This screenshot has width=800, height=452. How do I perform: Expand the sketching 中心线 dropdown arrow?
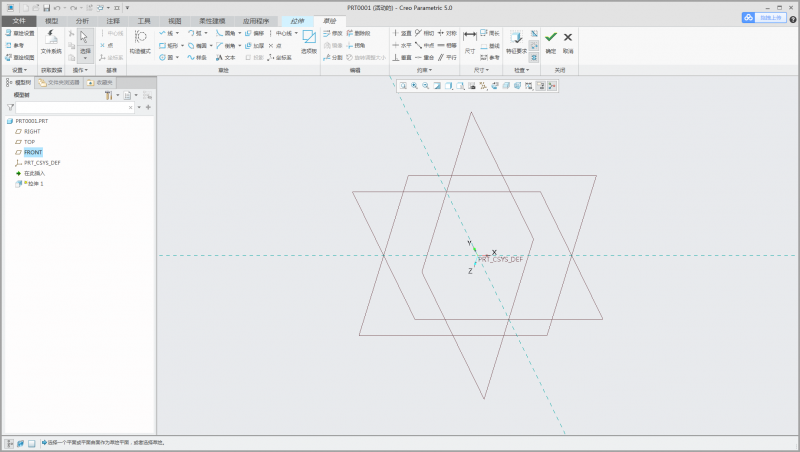tap(296, 33)
